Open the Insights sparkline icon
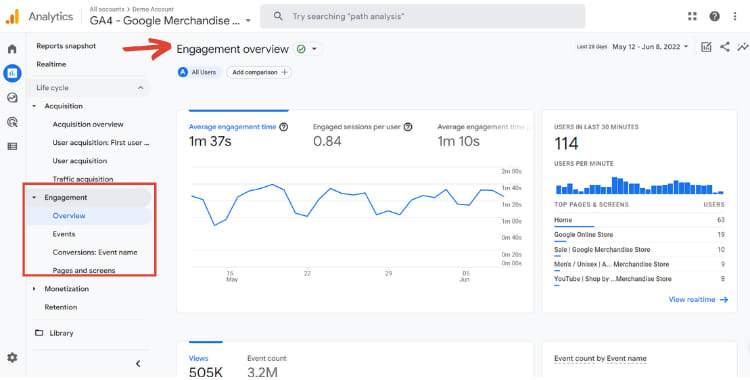Viewport: 750px width, 380px height. point(743,47)
